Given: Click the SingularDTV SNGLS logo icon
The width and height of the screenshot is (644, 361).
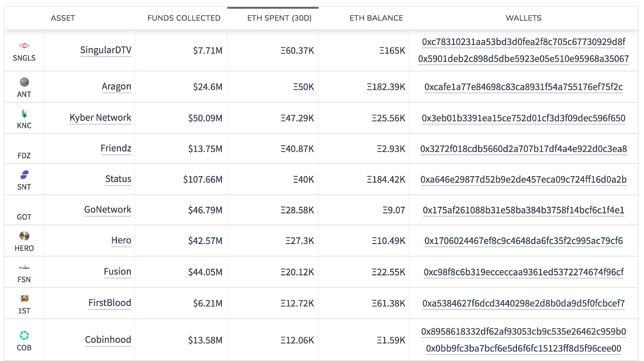Looking at the screenshot, I should [x=24, y=45].
